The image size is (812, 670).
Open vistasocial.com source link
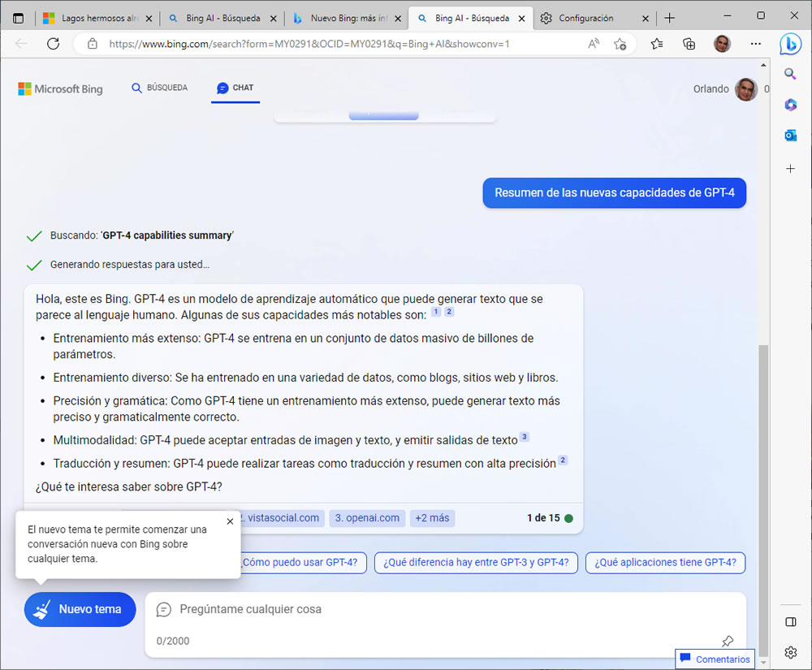tap(283, 518)
